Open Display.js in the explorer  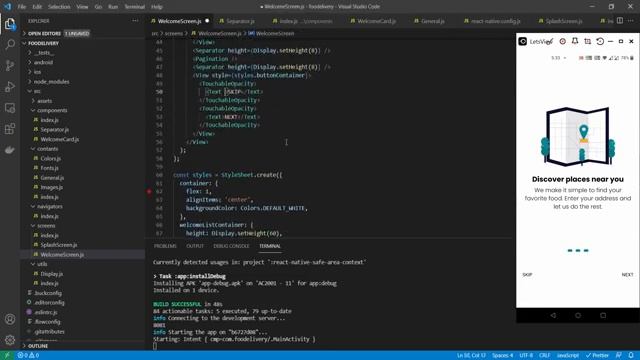pyautogui.click(x=51, y=274)
